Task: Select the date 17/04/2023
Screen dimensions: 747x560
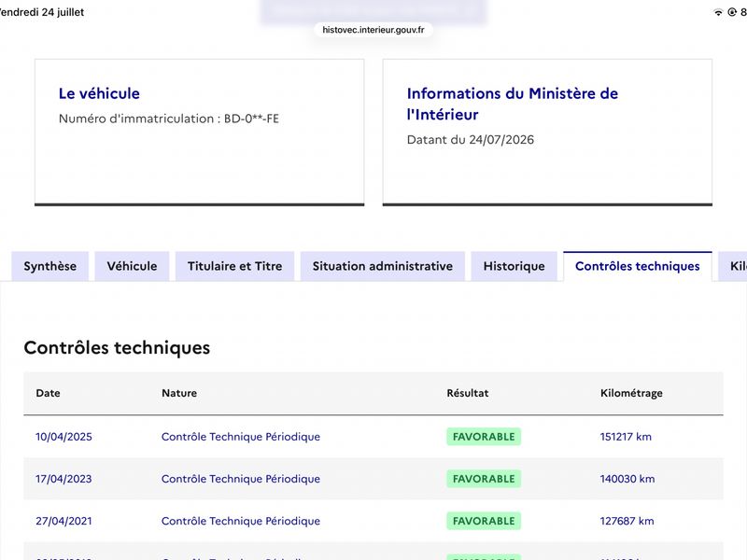Action: point(63,479)
